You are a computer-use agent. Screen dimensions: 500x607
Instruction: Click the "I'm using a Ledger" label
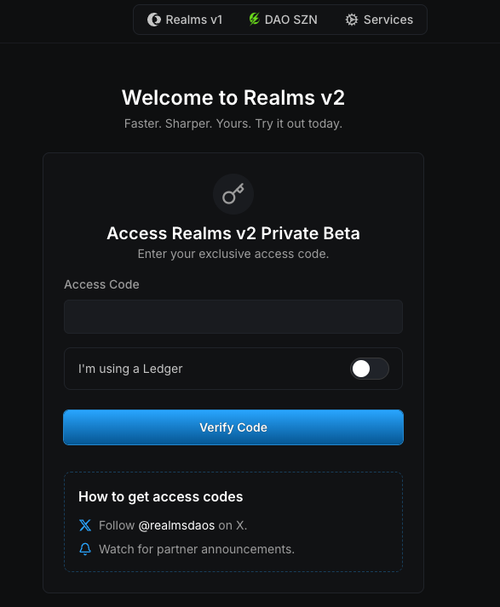pyautogui.click(x=130, y=369)
